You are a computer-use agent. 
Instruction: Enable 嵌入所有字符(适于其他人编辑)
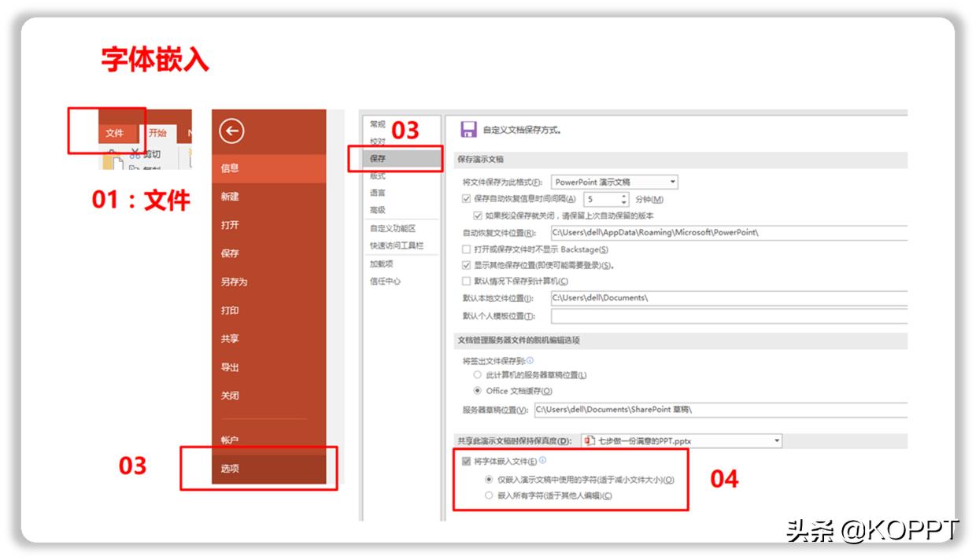[488, 495]
